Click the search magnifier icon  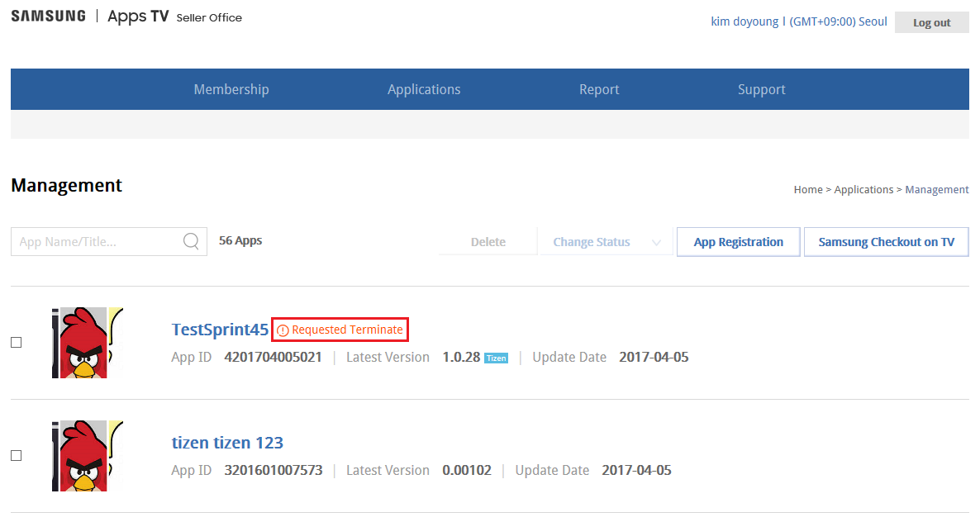[191, 241]
